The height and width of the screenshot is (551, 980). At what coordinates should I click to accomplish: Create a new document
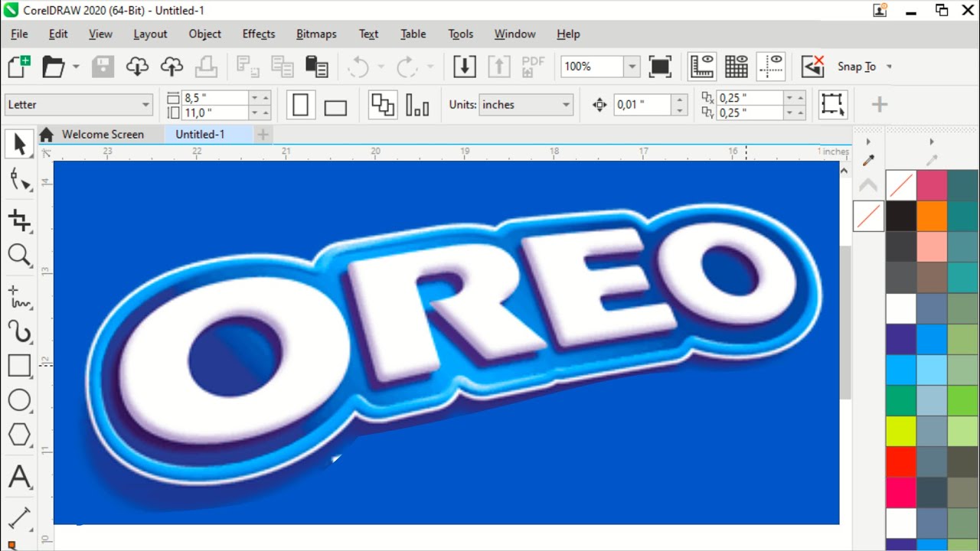(19, 67)
